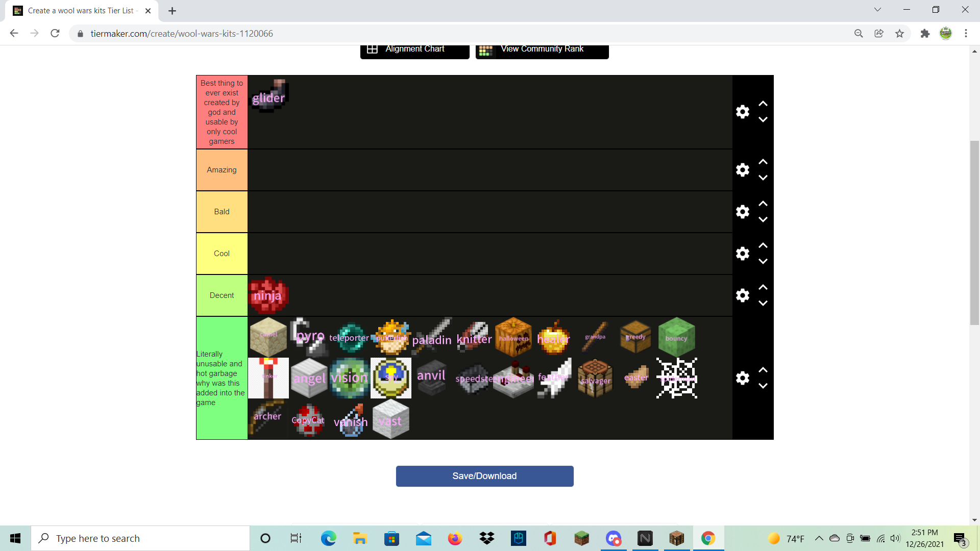
Task: Move the Cool tier row up
Action: (x=763, y=245)
